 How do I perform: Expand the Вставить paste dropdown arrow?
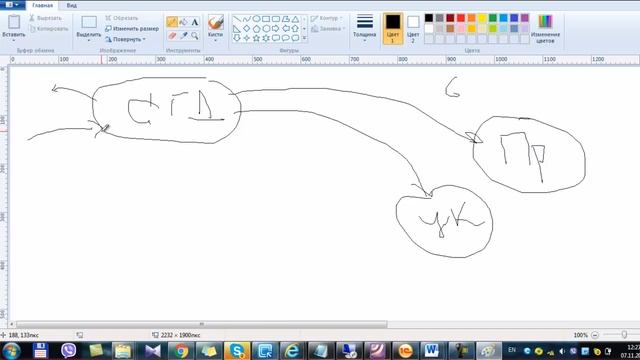point(14,40)
